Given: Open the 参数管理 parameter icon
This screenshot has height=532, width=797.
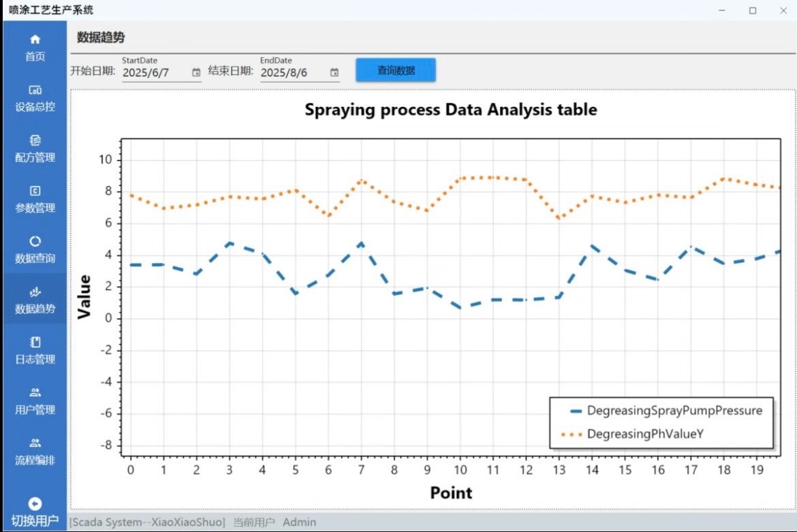Looking at the screenshot, I should pos(35,191).
